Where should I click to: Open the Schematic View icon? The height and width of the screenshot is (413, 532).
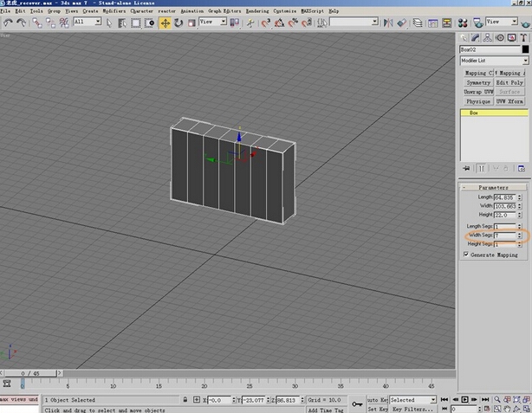click(447, 23)
